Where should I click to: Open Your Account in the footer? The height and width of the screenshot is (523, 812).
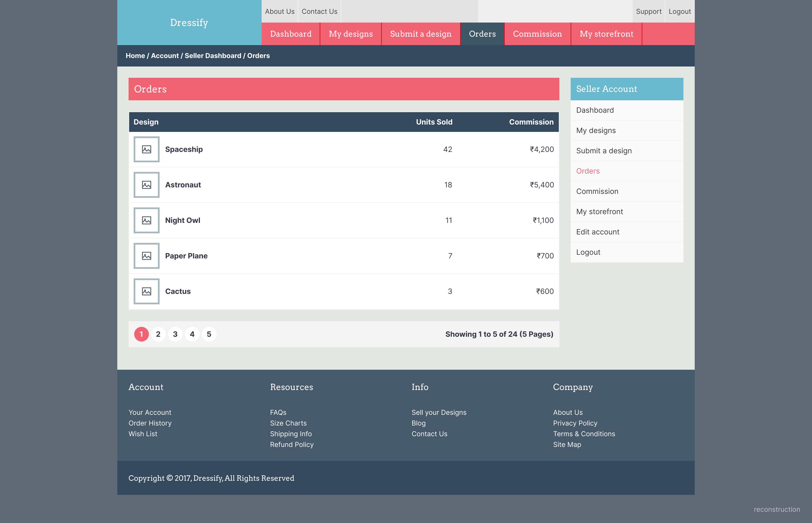coord(150,412)
